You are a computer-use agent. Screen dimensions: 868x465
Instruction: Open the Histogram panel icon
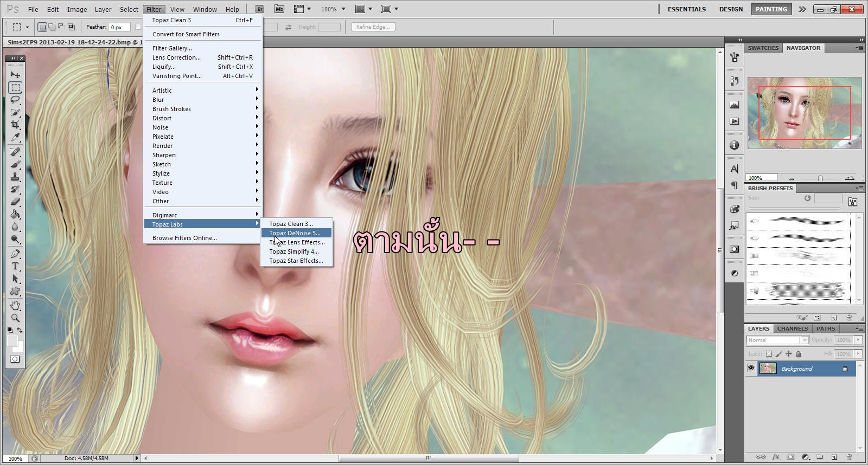(x=735, y=105)
